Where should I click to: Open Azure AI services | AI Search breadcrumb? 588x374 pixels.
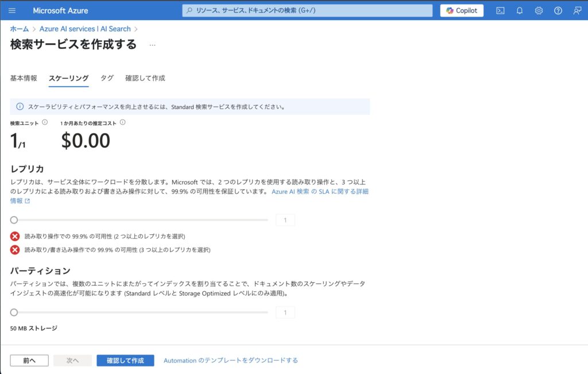point(85,29)
